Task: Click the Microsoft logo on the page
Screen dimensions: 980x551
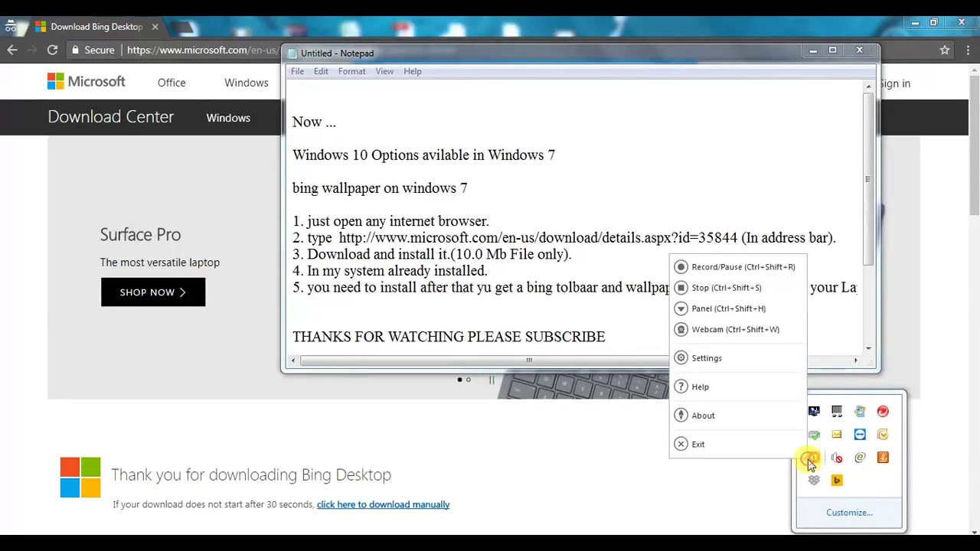Action: [86, 81]
